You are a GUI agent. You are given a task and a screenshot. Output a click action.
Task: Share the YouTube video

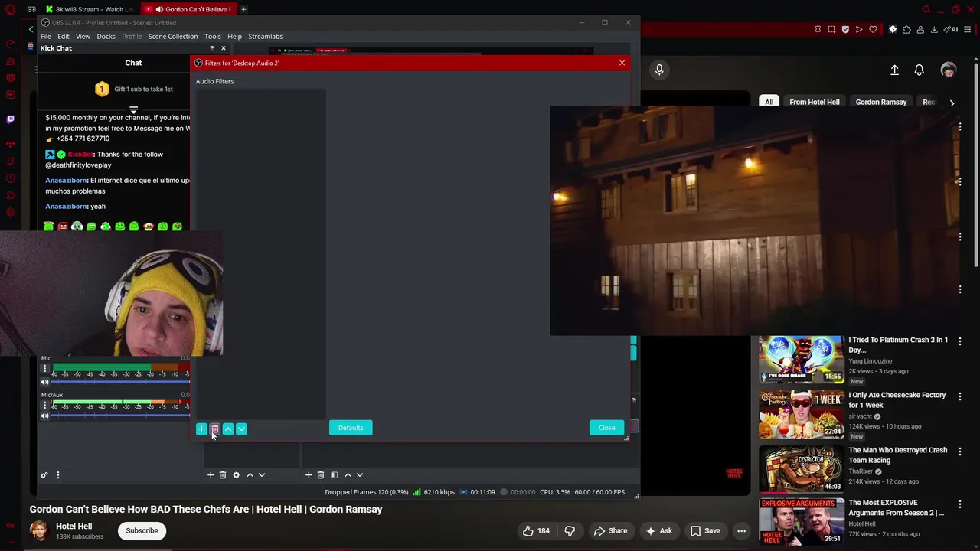pyautogui.click(x=610, y=531)
